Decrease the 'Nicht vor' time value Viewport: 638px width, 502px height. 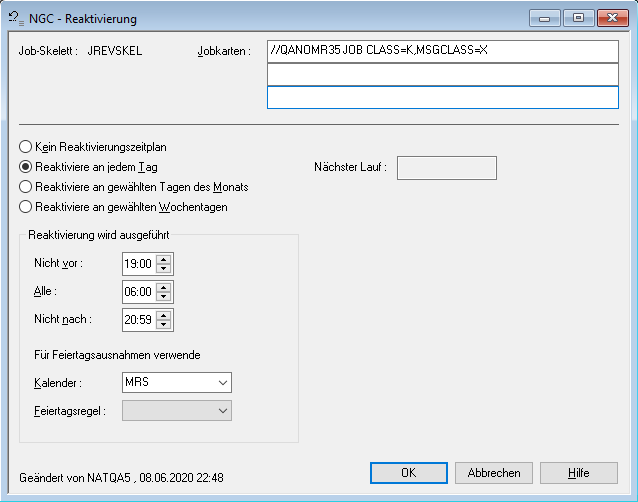[164, 269]
